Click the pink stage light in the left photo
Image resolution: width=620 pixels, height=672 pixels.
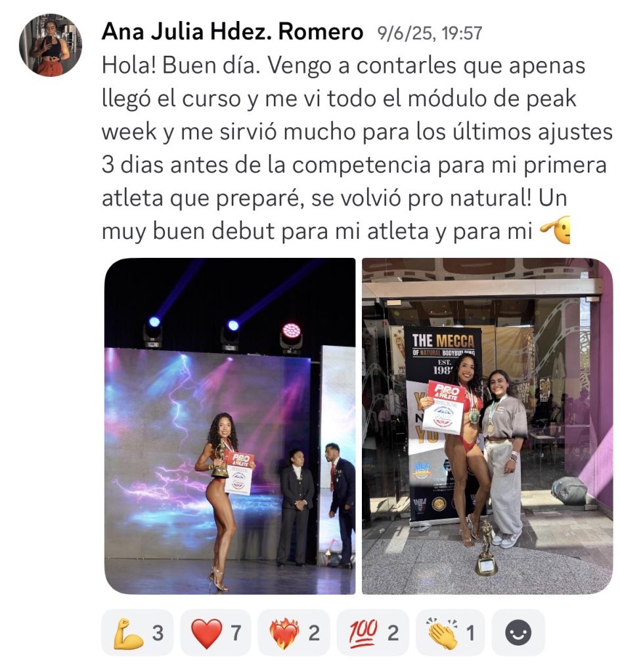point(291,332)
